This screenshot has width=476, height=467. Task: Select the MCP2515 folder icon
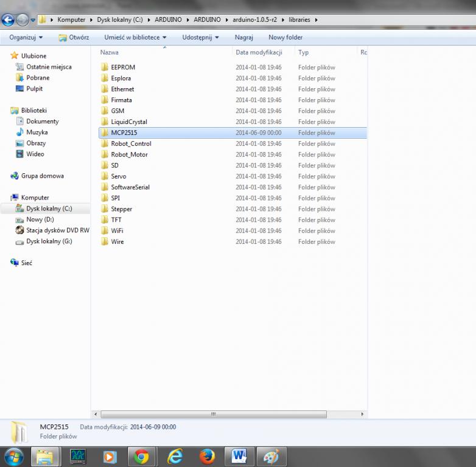[104, 133]
